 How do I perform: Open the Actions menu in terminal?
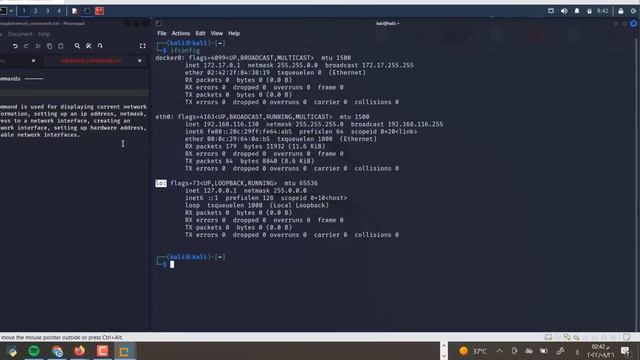(181, 33)
